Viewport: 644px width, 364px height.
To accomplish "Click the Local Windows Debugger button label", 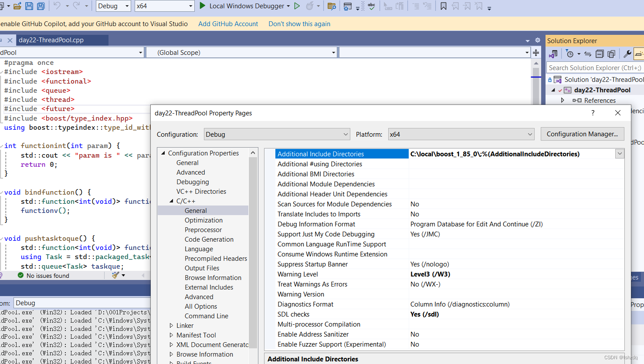I will pos(247,6).
